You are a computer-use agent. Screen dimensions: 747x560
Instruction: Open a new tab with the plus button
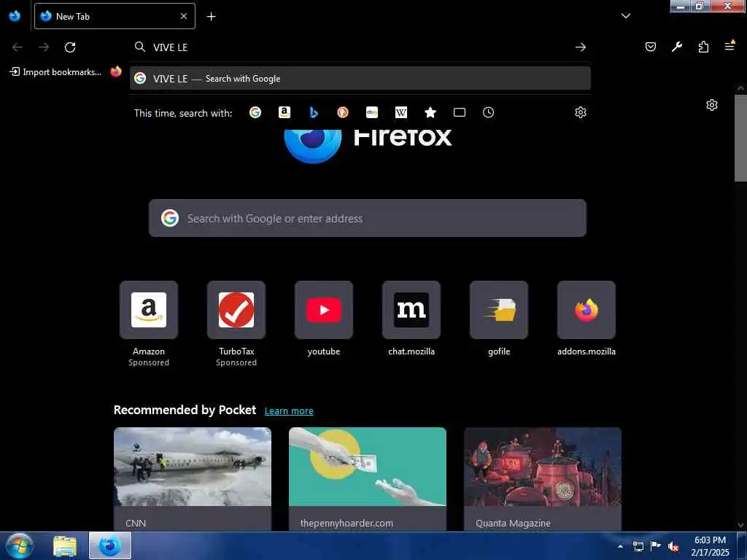coord(211,16)
